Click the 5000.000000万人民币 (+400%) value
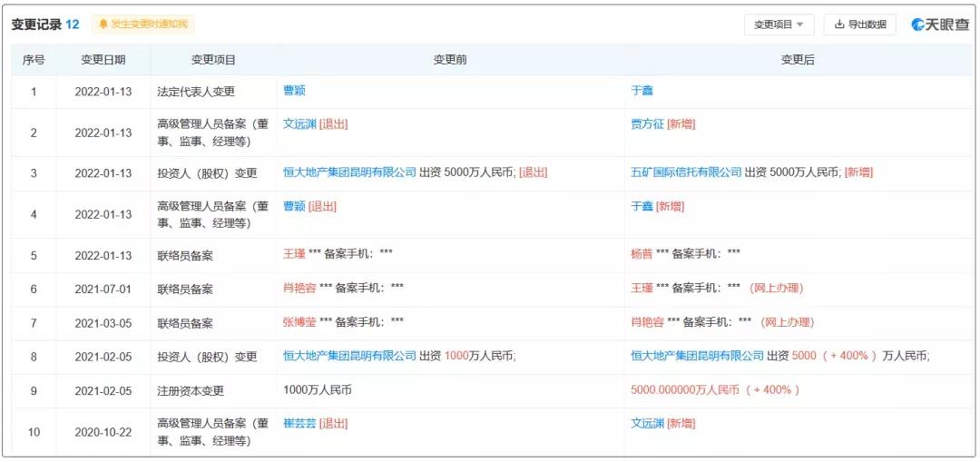 [x=715, y=389]
